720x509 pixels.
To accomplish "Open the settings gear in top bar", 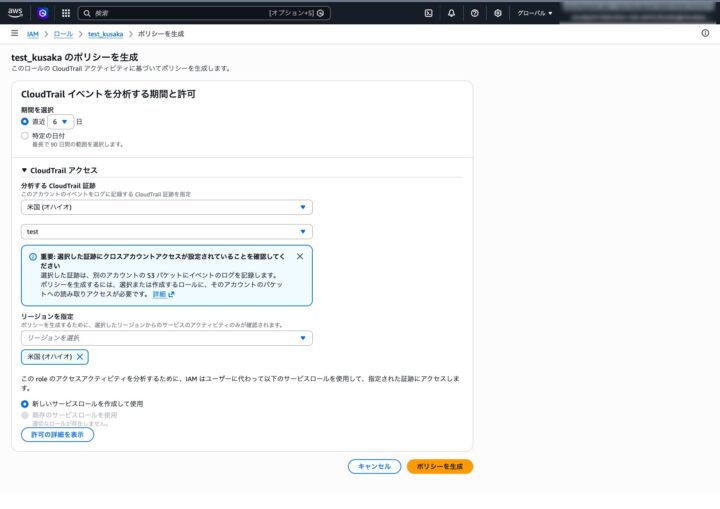I will (x=497, y=13).
